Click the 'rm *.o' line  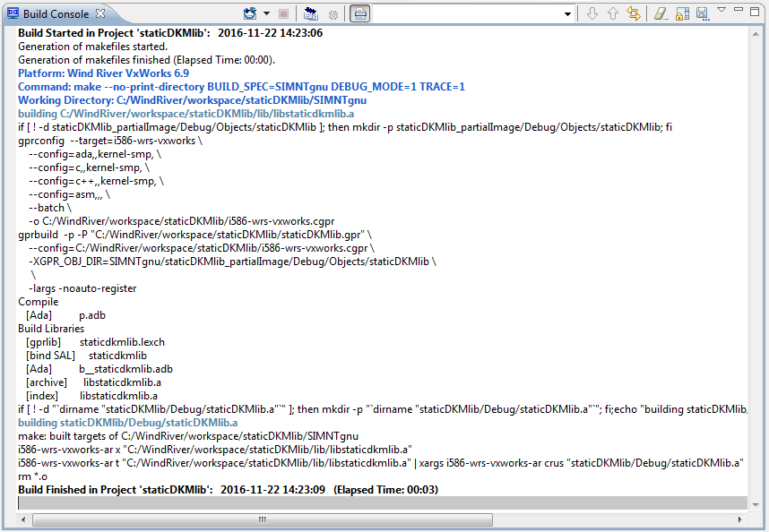[33, 476]
